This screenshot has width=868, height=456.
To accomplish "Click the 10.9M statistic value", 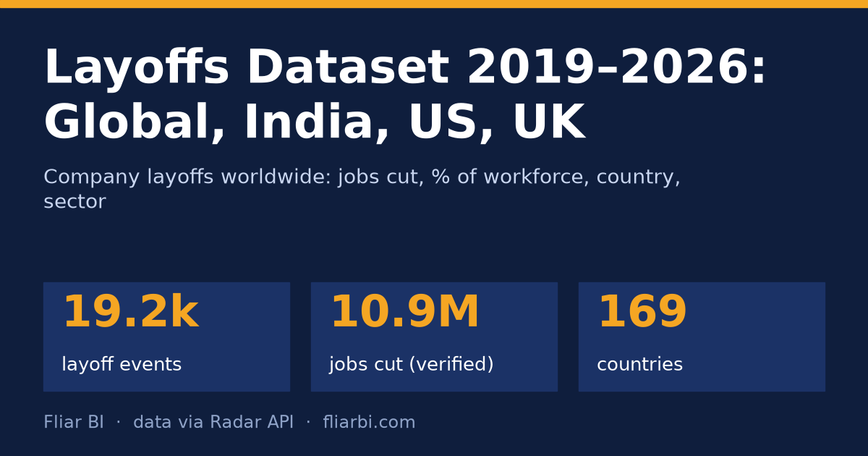I will coord(404,313).
